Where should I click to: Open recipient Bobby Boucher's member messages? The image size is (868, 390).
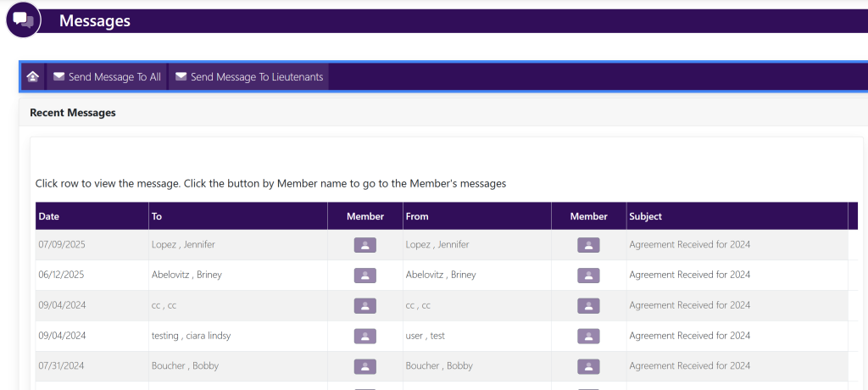pyautogui.click(x=364, y=367)
